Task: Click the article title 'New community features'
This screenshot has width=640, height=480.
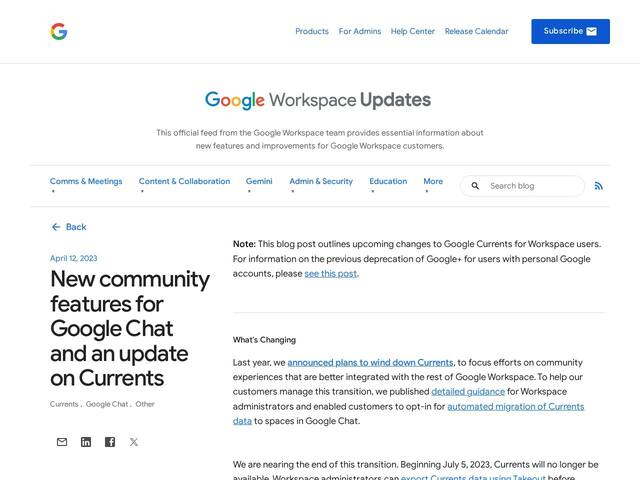Action: click(130, 329)
